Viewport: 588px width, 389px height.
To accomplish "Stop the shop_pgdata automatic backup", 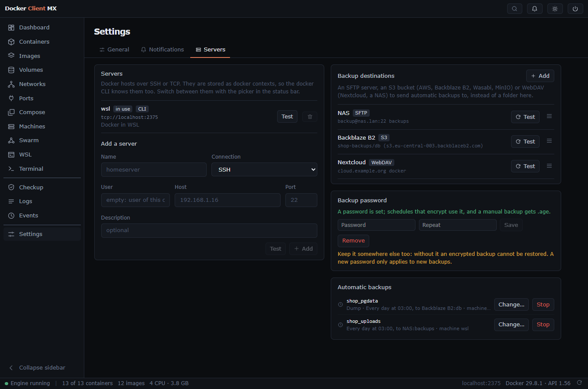I will pyautogui.click(x=543, y=305).
